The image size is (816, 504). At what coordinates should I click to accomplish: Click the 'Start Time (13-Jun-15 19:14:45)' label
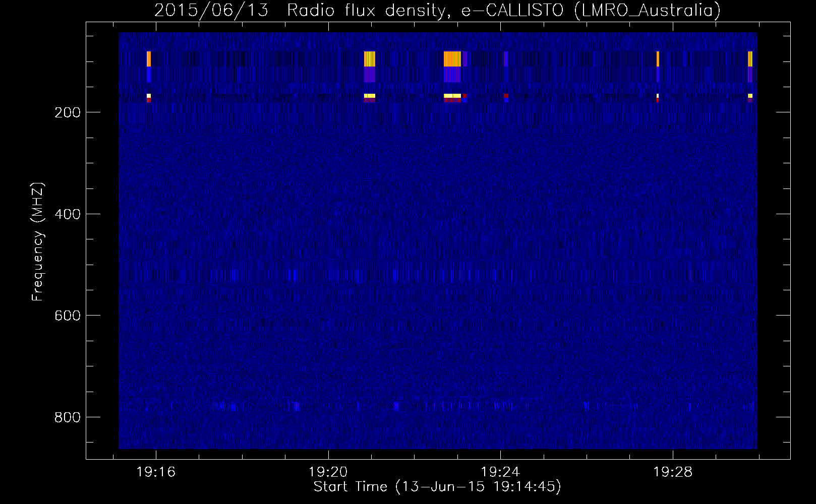coord(437,487)
